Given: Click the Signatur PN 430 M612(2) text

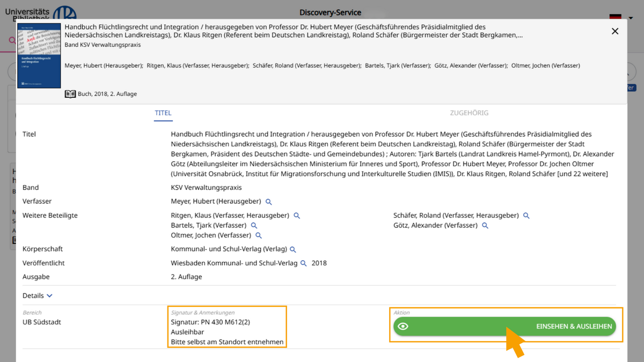Looking at the screenshot, I should pos(210,322).
